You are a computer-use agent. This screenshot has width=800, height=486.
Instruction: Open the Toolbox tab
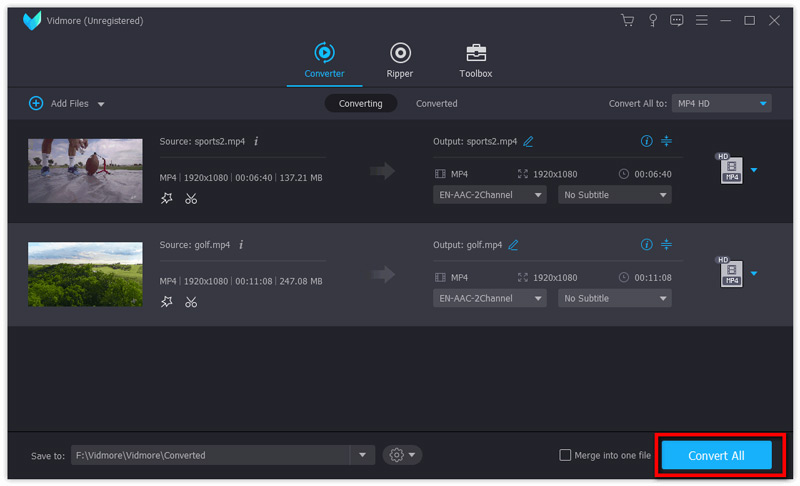pos(476,59)
